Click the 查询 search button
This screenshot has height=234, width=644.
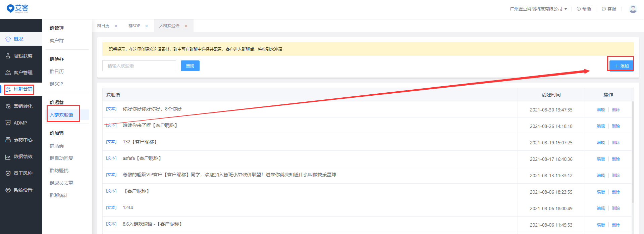190,66
